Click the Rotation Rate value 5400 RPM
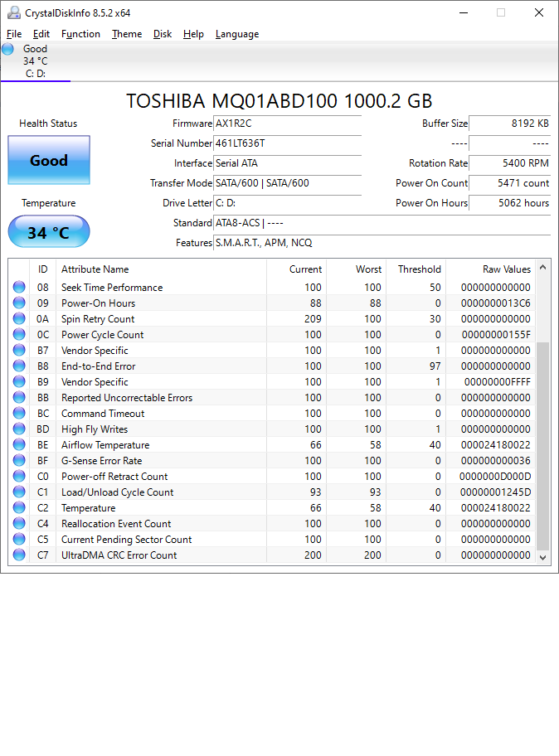The width and height of the screenshot is (559, 756). click(x=510, y=163)
